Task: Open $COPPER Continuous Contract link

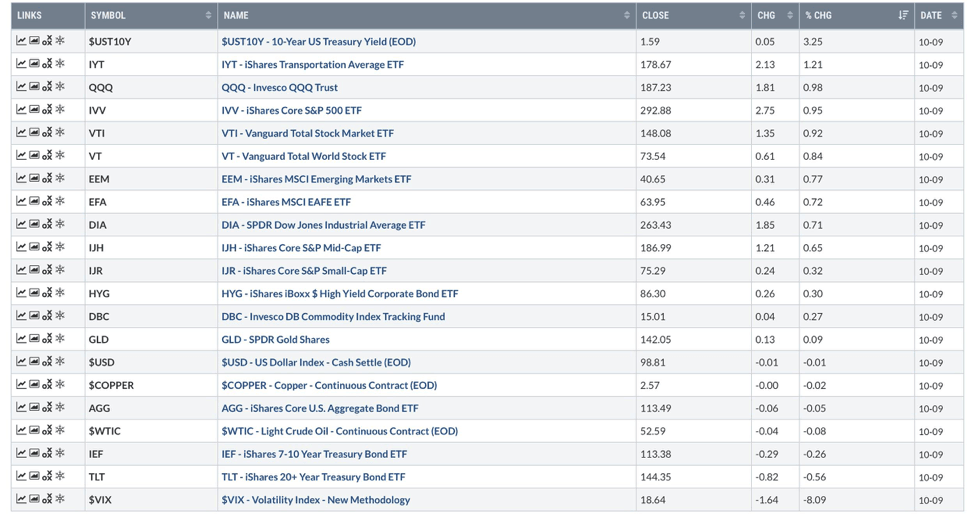Action: [x=329, y=385]
